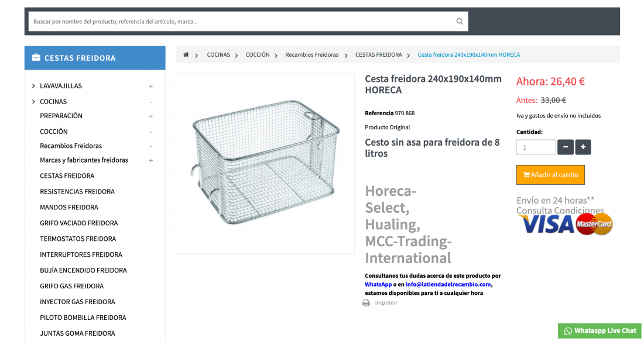Expand LAVAVAJILLAS category with plus sign
644x341 pixels.
point(150,86)
